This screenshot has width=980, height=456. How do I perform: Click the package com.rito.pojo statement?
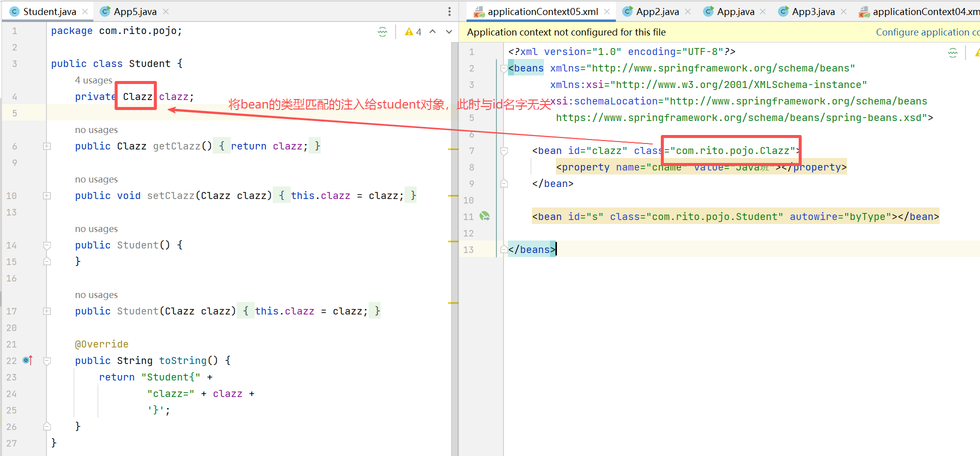(116, 30)
